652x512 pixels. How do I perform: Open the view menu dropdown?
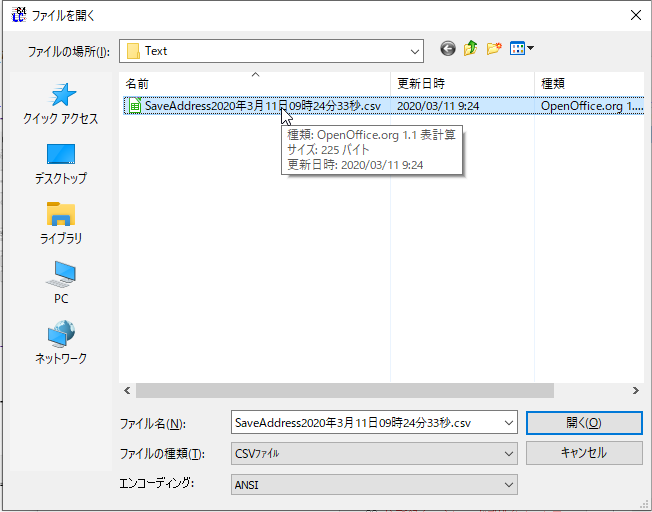pyautogui.click(x=522, y=49)
